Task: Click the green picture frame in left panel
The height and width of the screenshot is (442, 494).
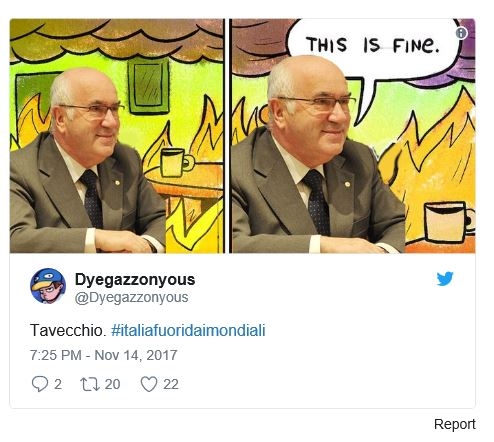Action: (149, 86)
